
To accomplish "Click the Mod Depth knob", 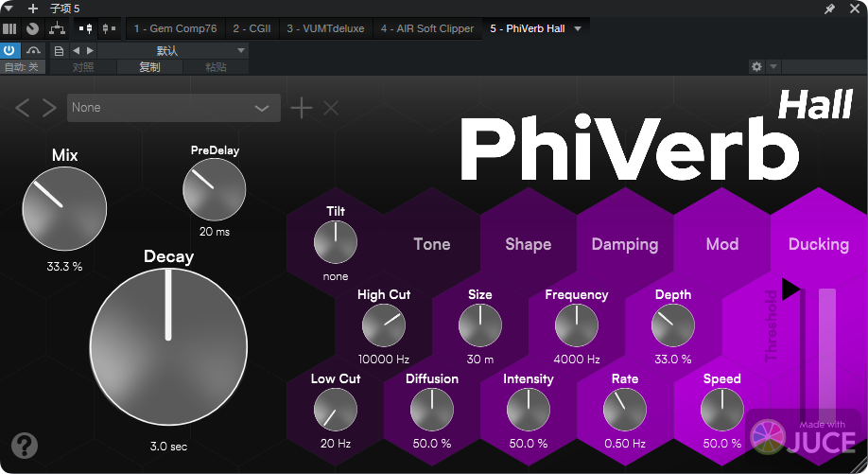I will point(672,325).
